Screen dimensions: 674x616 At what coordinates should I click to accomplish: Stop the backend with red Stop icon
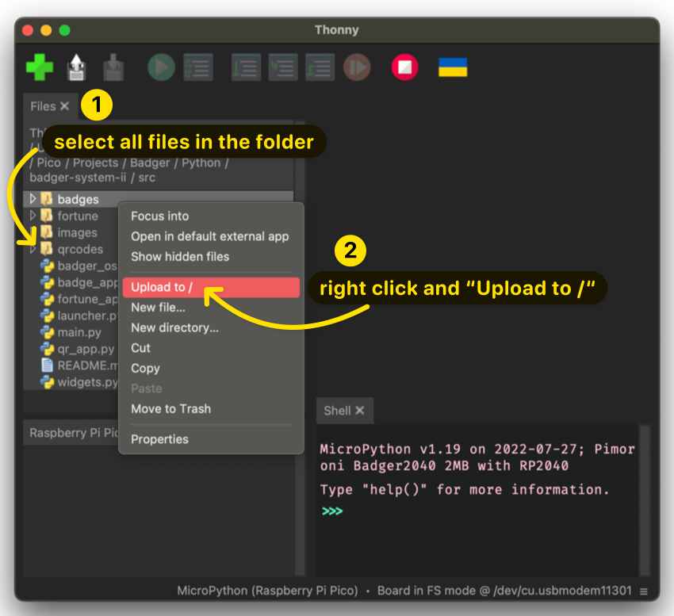pos(404,67)
